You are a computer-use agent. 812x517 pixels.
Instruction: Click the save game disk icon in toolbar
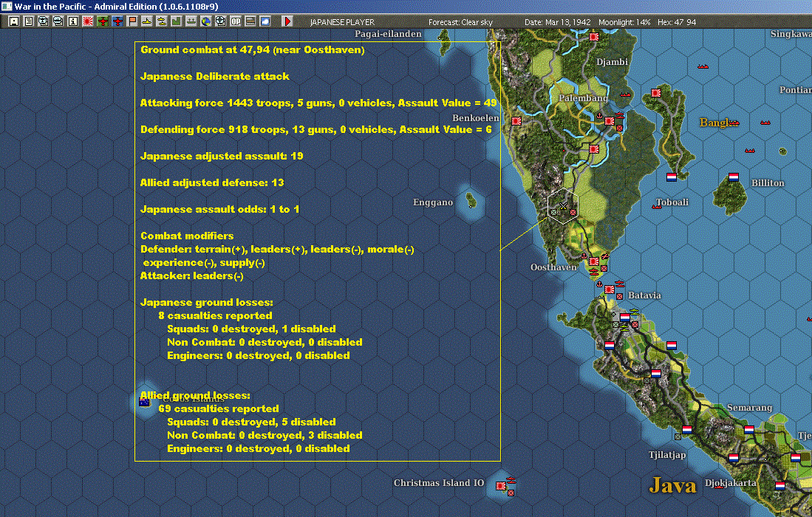point(14,21)
